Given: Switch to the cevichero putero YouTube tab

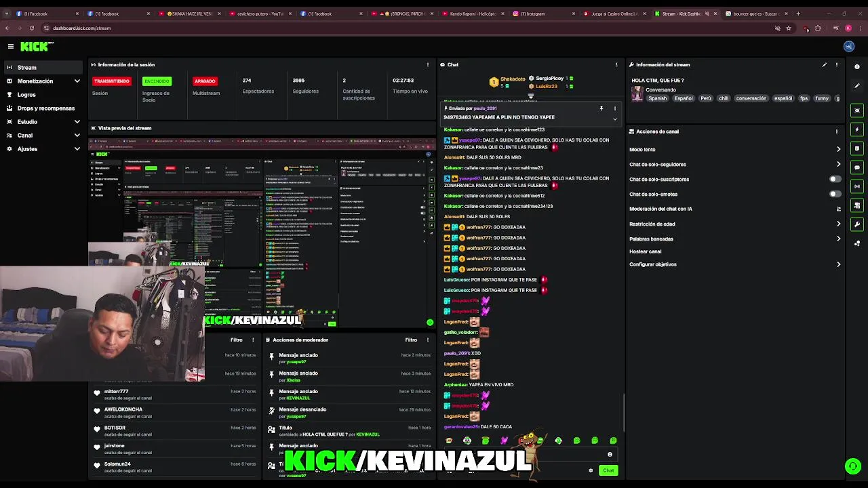Looking at the screenshot, I should tap(260, 14).
